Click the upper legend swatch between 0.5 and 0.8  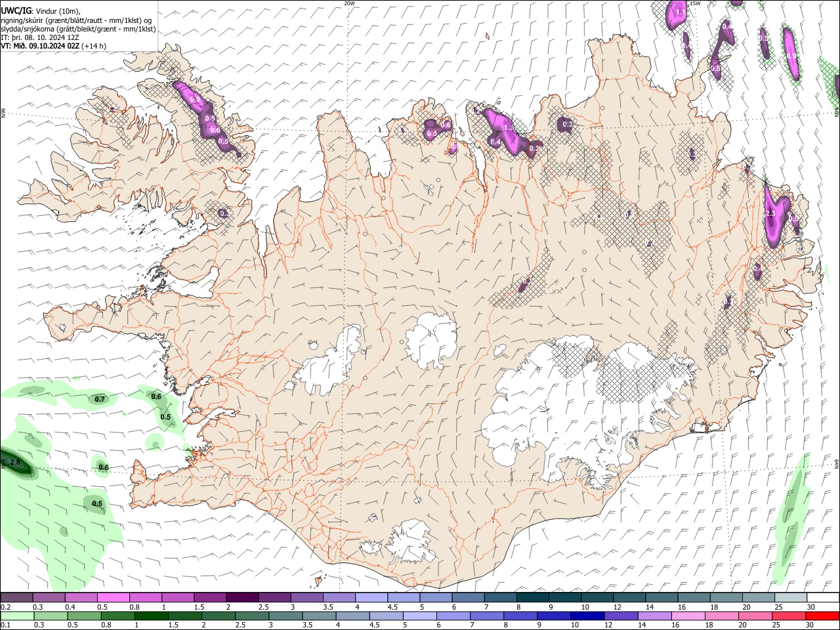click(x=114, y=598)
